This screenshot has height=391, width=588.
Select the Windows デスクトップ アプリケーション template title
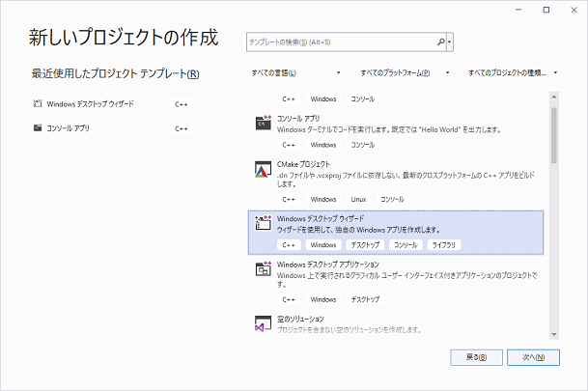point(328,265)
